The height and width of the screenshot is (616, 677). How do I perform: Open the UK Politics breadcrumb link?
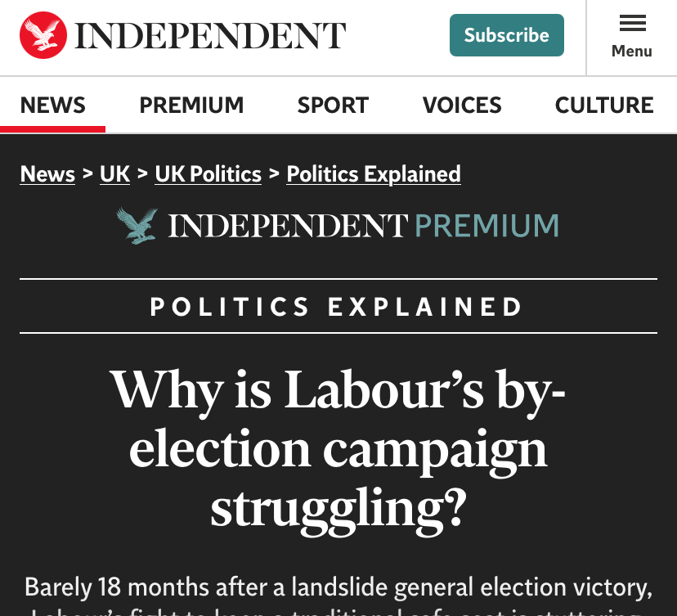point(208,174)
